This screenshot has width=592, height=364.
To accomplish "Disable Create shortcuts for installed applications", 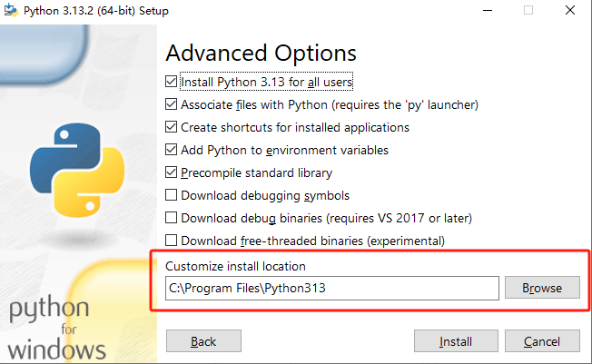I will coord(171,127).
